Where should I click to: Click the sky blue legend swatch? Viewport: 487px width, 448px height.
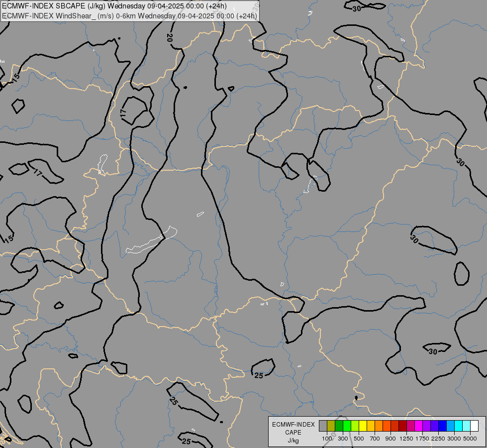pyautogui.click(x=450, y=426)
